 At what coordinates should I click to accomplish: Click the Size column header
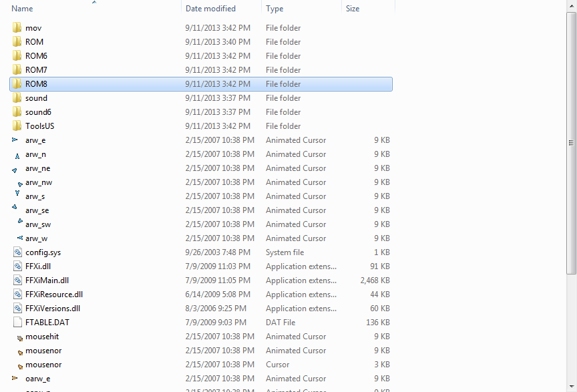point(353,9)
